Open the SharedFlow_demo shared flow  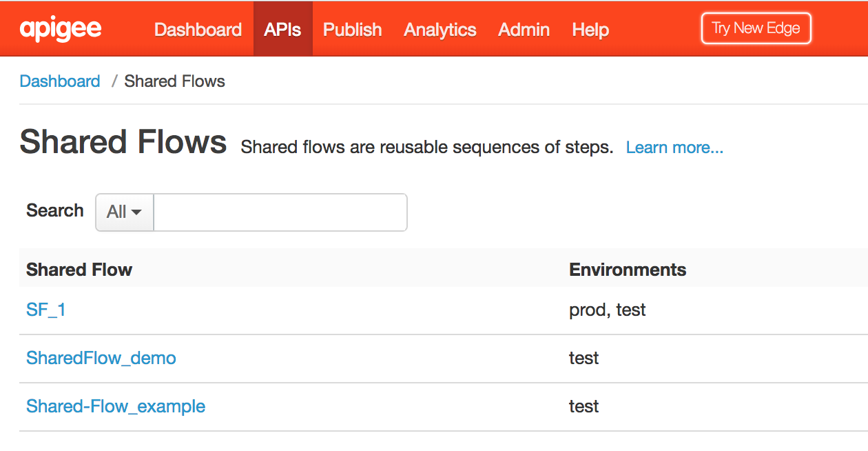coord(101,359)
